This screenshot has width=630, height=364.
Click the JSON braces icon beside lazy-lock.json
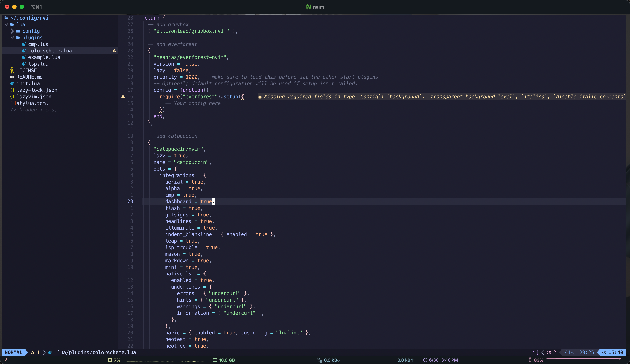pos(12,90)
